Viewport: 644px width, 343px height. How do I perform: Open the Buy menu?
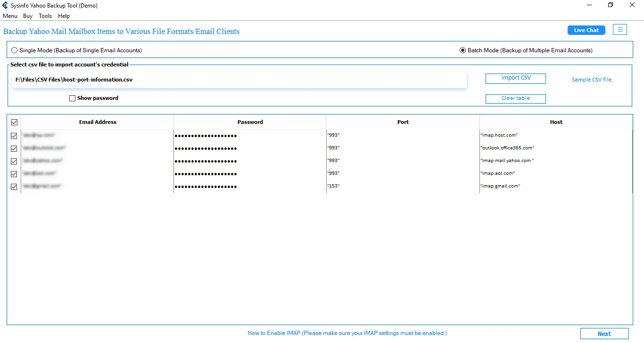coord(28,16)
